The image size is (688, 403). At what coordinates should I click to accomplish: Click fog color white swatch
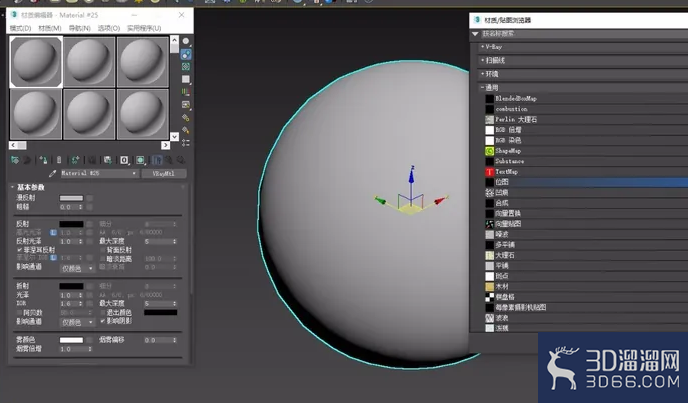coord(72,340)
